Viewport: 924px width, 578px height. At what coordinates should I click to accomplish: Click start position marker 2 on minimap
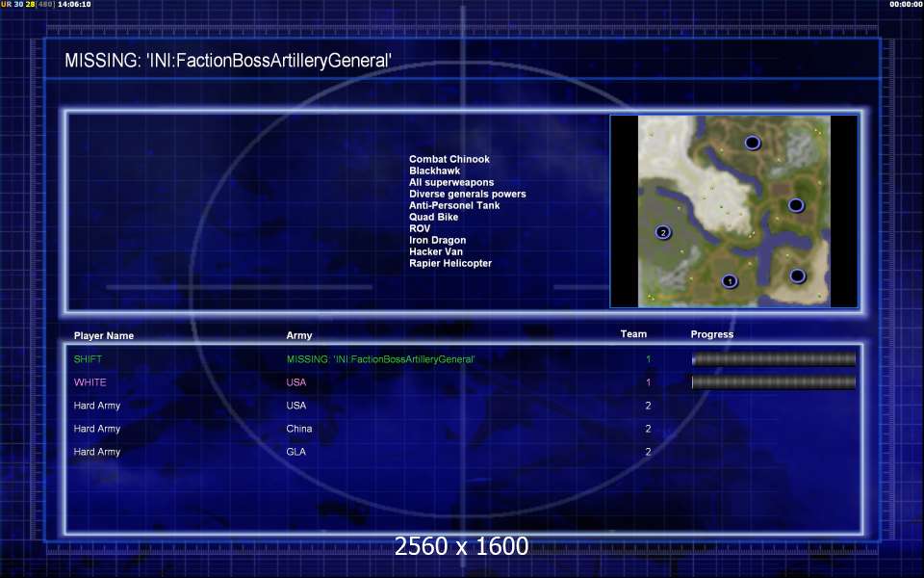coord(663,232)
